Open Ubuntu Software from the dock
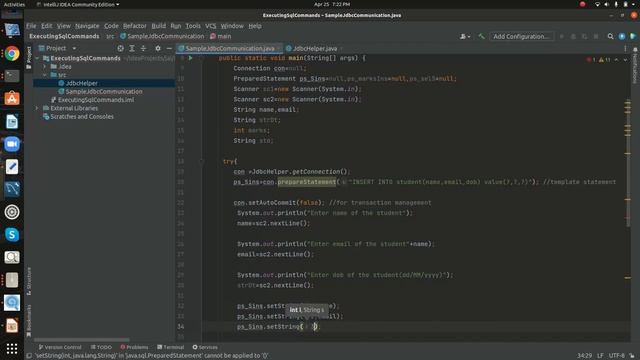The height and width of the screenshot is (360, 640). [x=12, y=98]
